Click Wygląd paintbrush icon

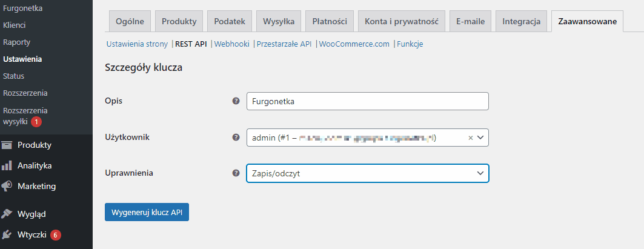[7, 214]
